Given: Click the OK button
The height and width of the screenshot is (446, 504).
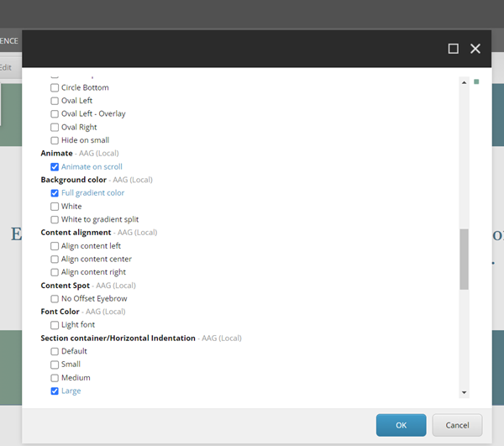Looking at the screenshot, I should pyautogui.click(x=402, y=425).
